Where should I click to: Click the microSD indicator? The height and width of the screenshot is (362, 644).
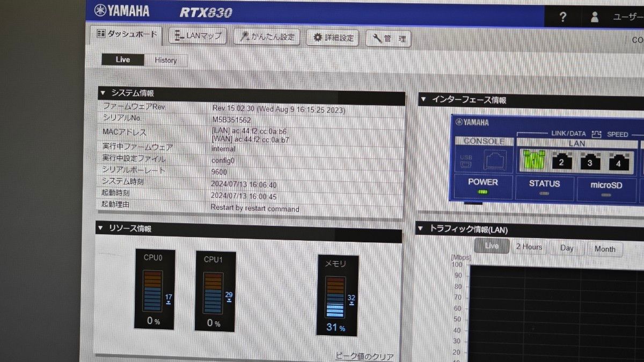coord(606,195)
